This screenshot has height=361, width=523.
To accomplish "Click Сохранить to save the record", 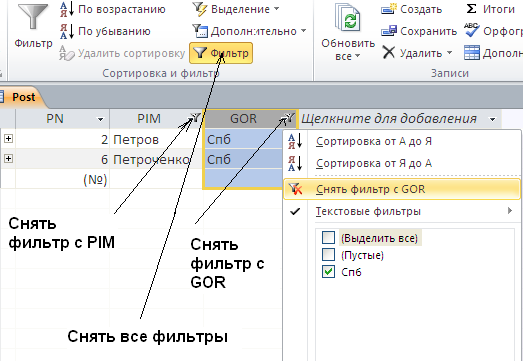I will 419,31.
